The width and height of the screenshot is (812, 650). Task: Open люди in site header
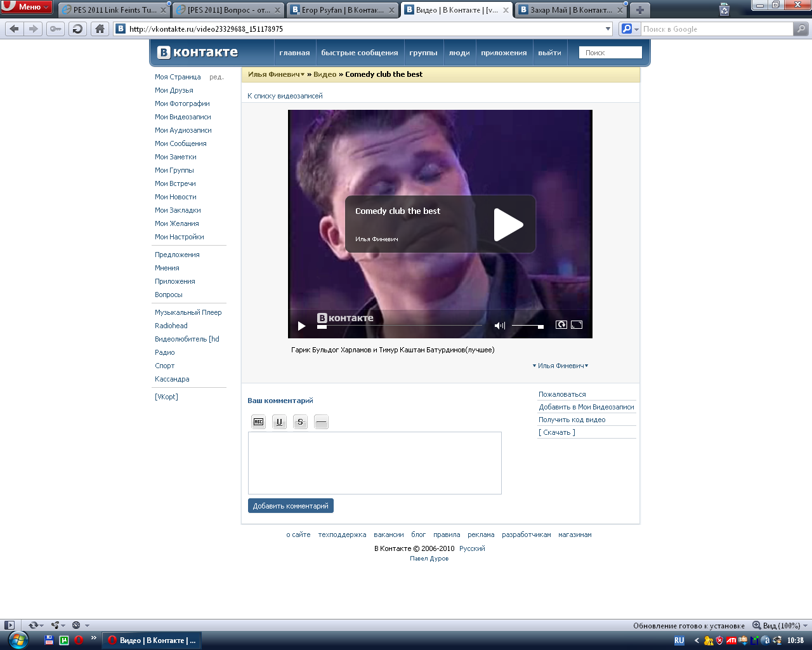[x=459, y=53]
